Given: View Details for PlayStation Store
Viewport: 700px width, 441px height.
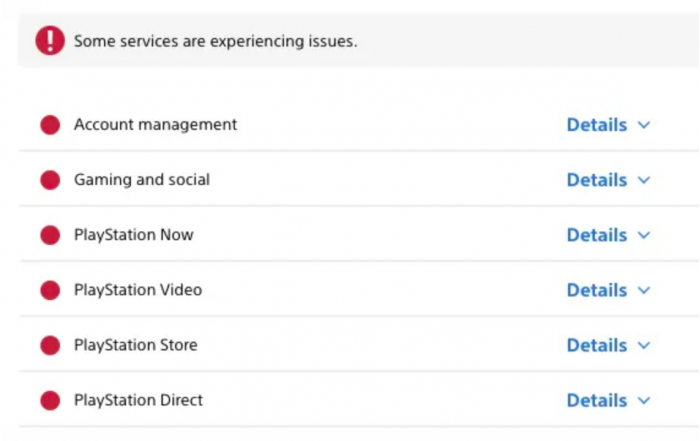Looking at the screenshot, I should point(597,345).
